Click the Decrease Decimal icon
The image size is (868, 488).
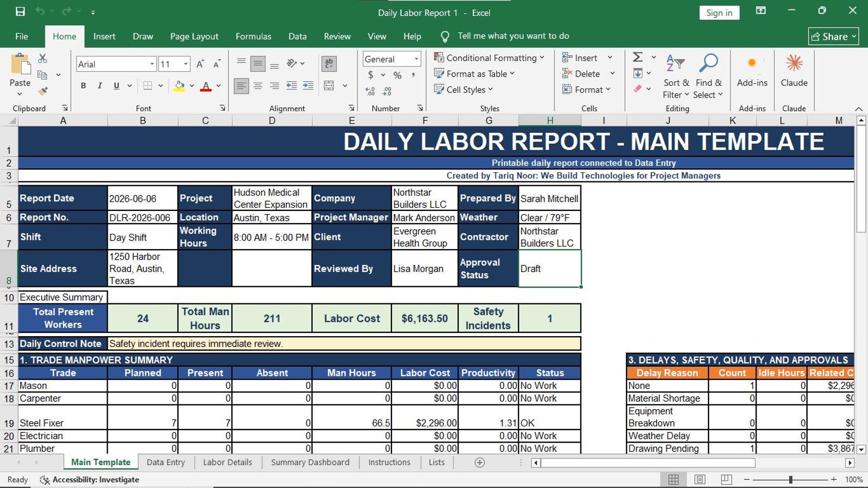pyautogui.click(x=387, y=91)
